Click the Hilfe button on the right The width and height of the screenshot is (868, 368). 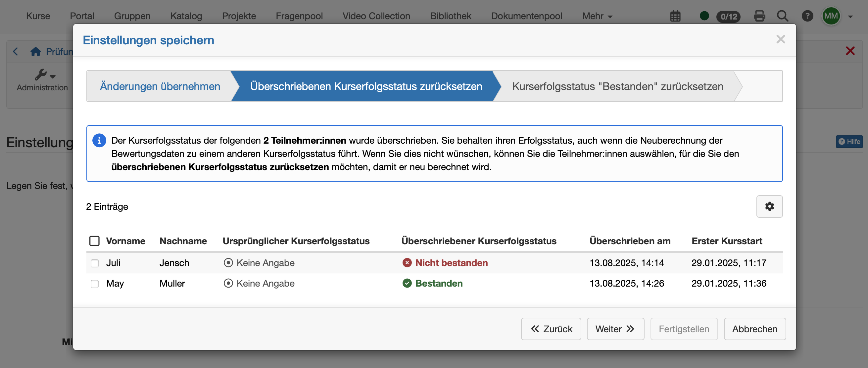tap(848, 142)
